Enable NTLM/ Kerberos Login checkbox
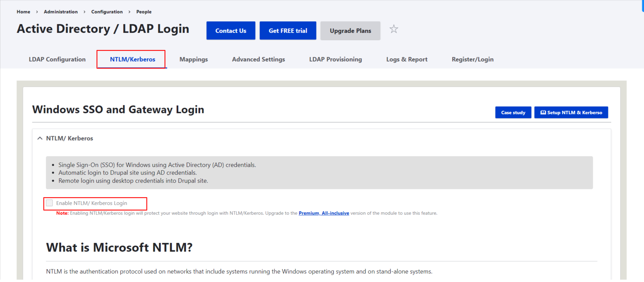 click(x=49, y=203)
